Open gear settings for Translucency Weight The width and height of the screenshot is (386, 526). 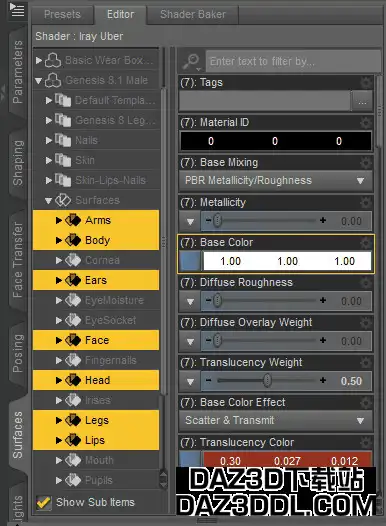tap(366, 362)
